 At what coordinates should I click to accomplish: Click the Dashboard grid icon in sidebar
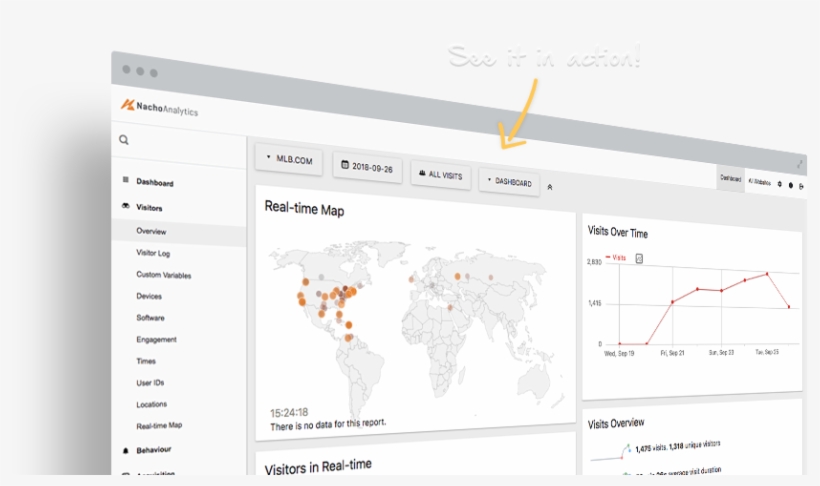(x=126, y=179)
